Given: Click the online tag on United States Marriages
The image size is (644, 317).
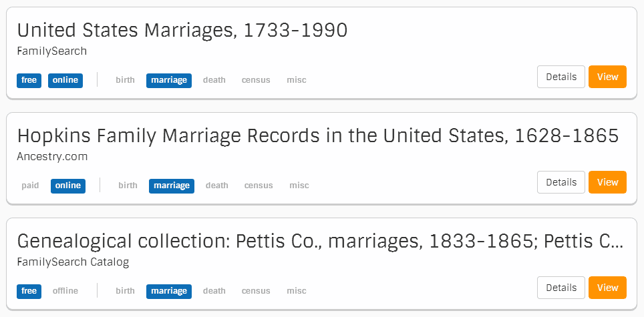Looking at the screenshot, I should (x=65, y=80).
